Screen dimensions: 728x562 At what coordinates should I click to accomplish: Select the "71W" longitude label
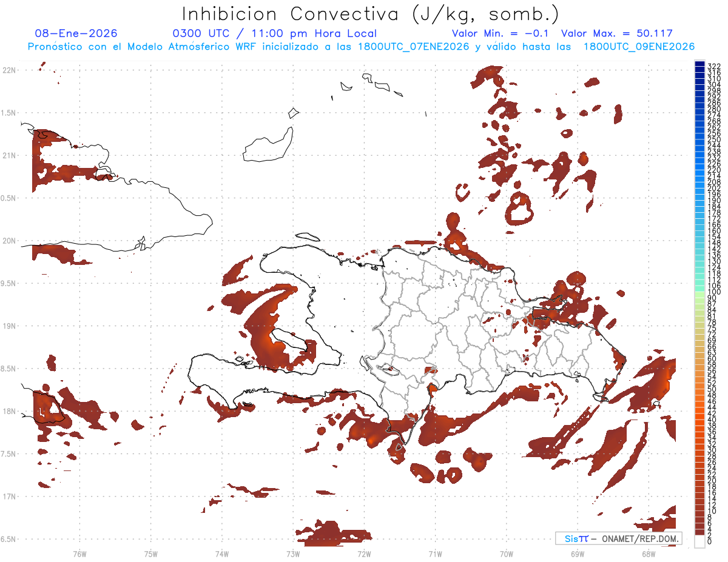435,554
